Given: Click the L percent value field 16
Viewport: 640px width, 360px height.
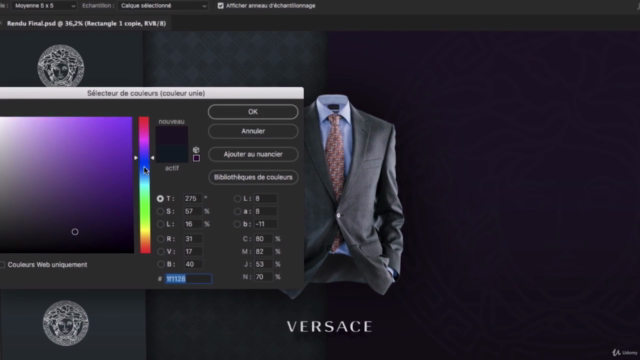Looking at the screenshot, I should tap(192, 224).
